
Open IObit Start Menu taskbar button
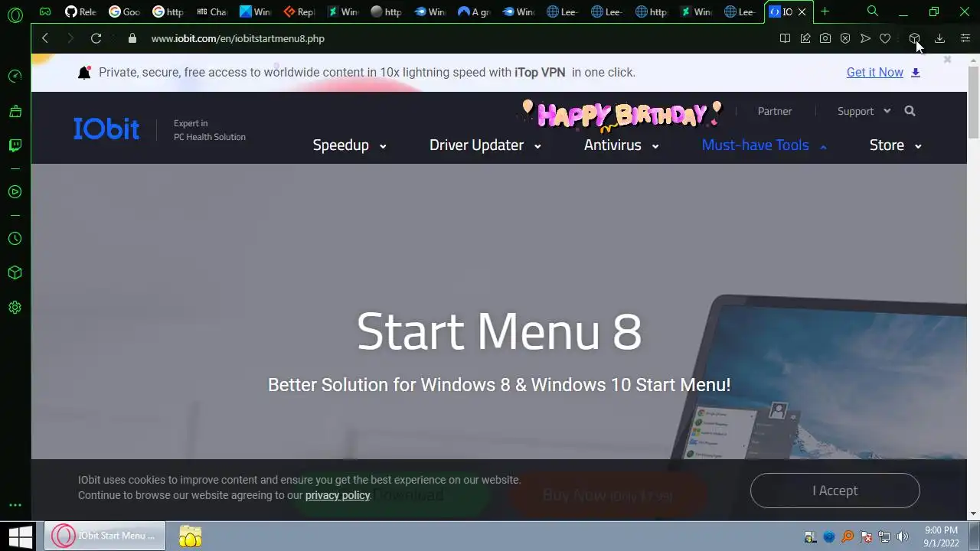104,536
